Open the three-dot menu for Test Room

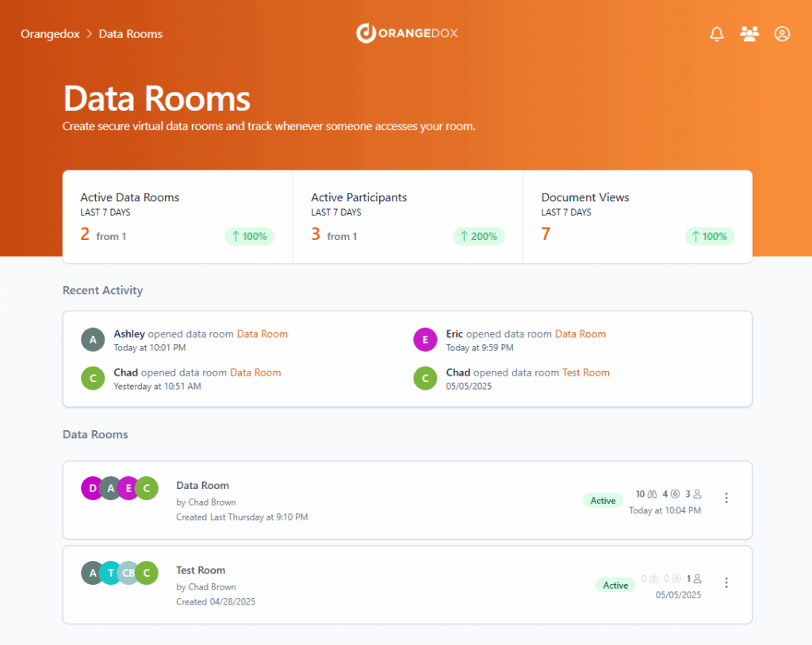(x=726, y=582)
